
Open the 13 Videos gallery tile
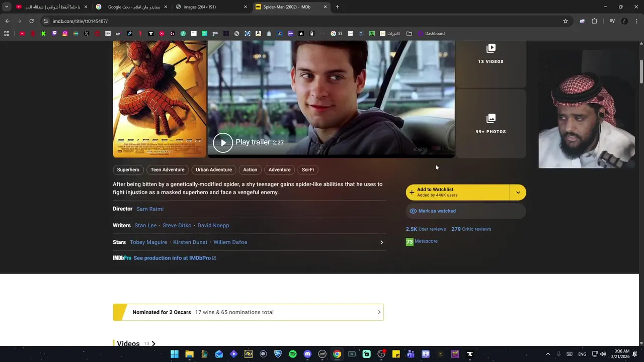491,64
